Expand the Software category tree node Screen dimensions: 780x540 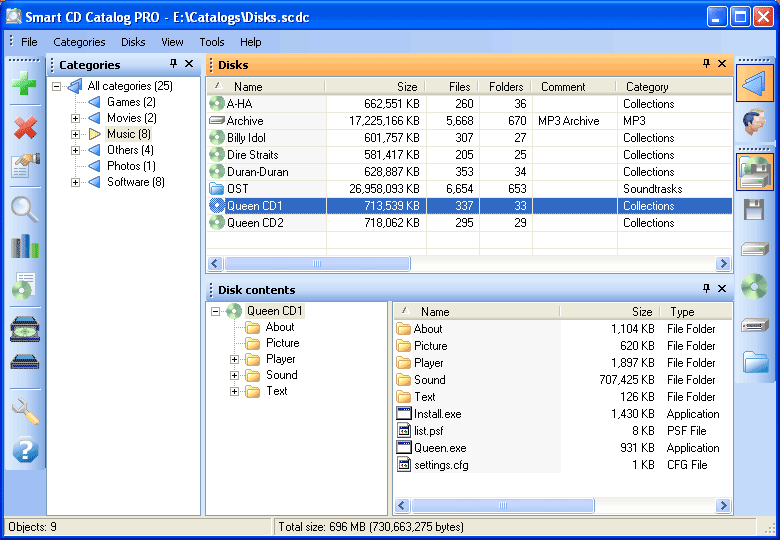coord(76,182)
